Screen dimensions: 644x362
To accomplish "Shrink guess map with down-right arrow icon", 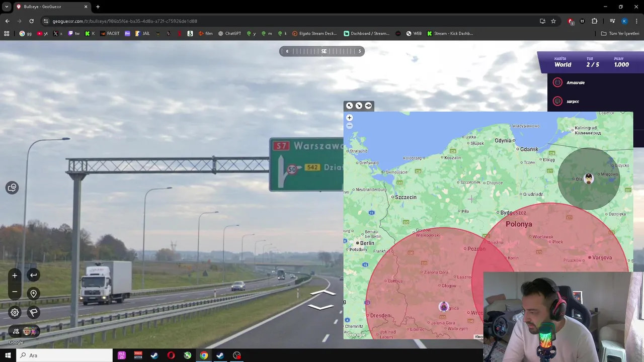I will (359, 106).
